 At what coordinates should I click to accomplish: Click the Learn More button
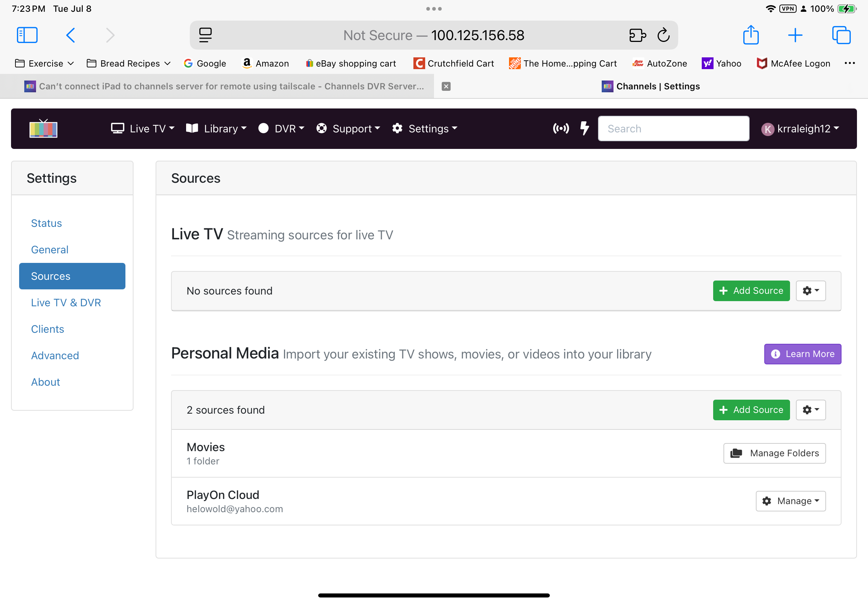click(x=803, y=354)
